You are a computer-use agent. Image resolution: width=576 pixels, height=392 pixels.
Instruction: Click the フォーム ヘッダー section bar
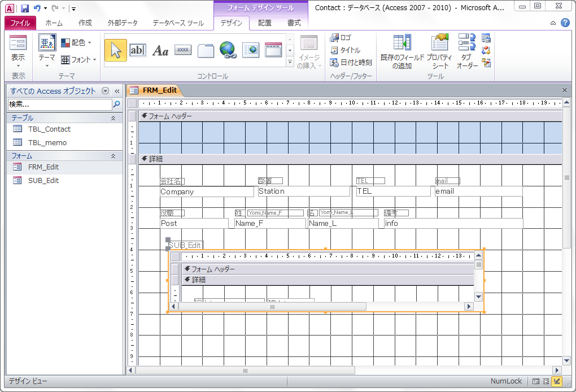(351, 116)
